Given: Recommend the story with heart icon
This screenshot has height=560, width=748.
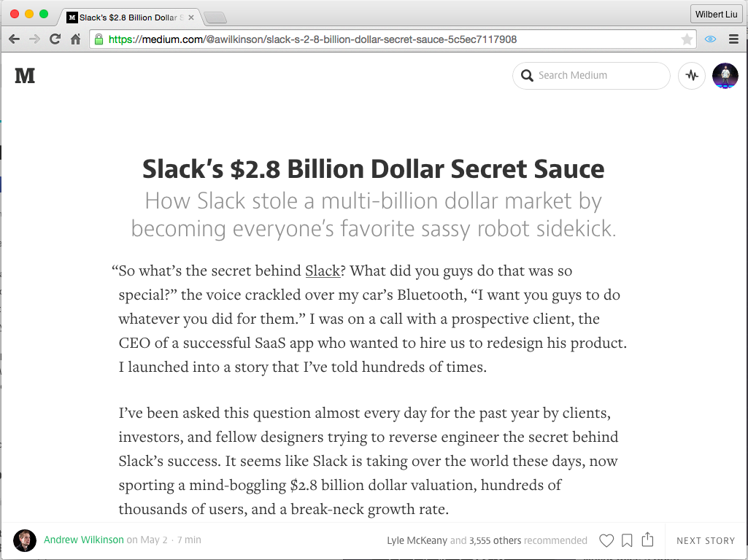Looking at the screenshot, I should (606, 540).
